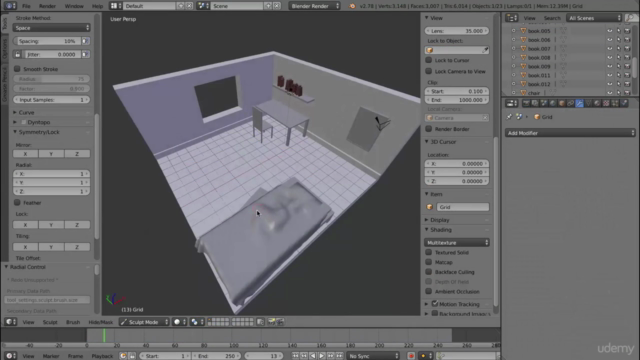640x360 pixels.
Task: Enable Smooth Stroke checkbox
Action: 17,69
